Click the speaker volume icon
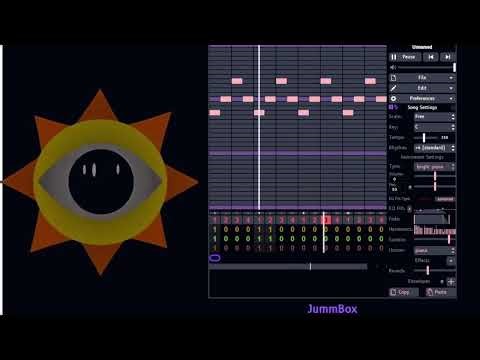The width and height of the screenshot is (480, 360). [393, 68]
